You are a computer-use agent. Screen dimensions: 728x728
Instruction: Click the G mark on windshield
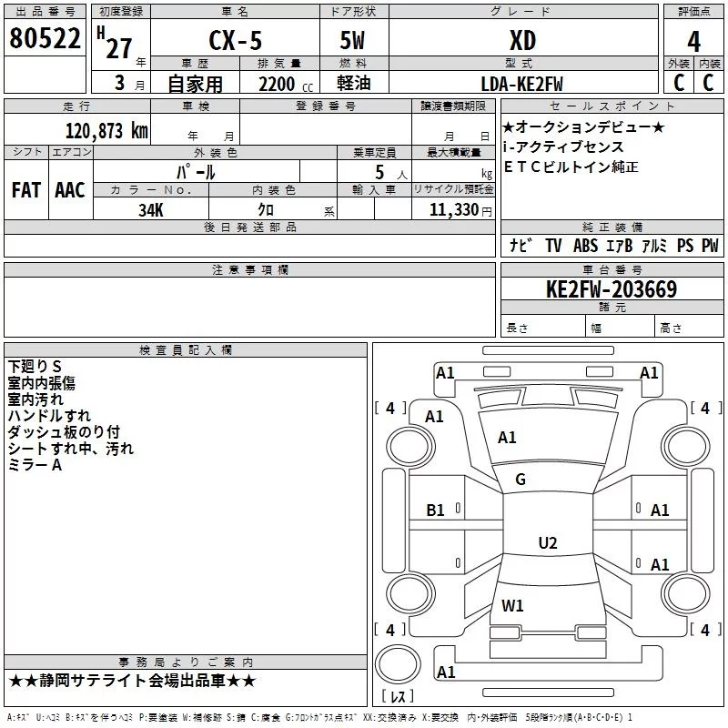pos(520,479)
